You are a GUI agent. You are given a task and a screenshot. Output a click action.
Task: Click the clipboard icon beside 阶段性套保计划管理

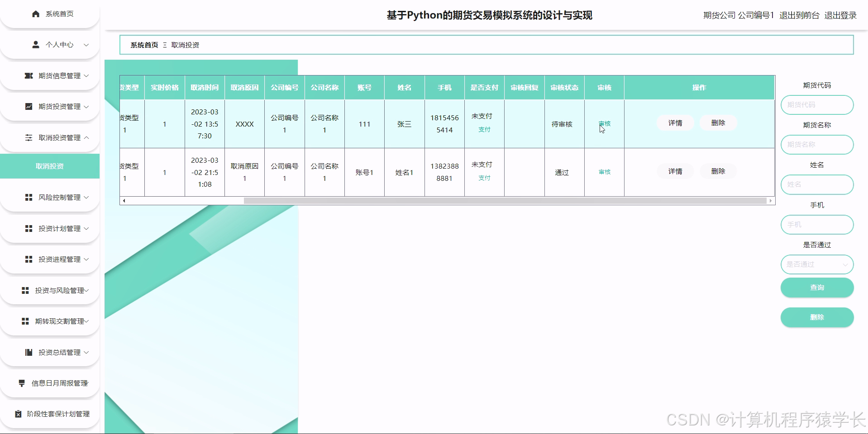tap(18, 414)
